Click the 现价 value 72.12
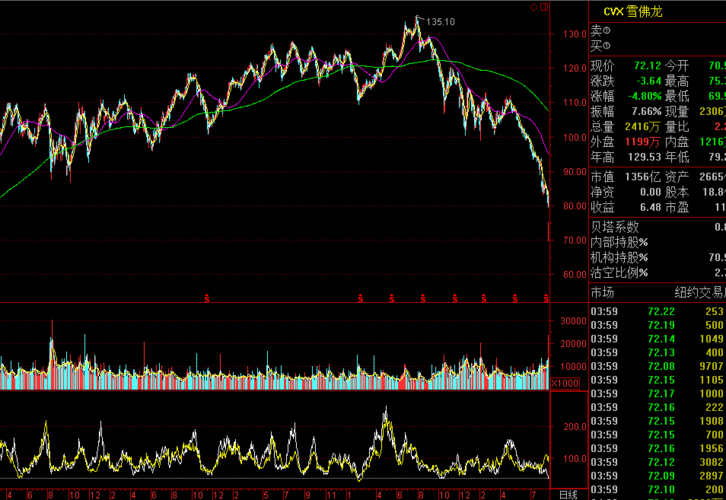 [x=648, y=66]
